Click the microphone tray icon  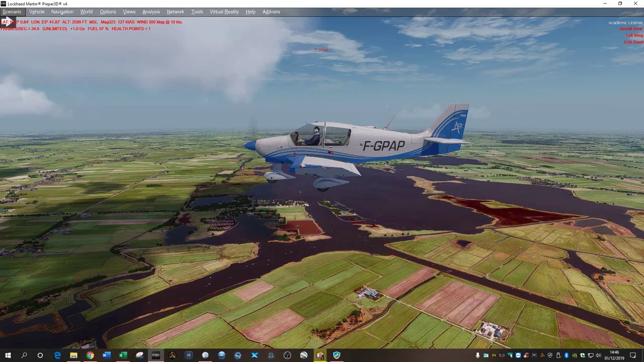tap(478, 355)
